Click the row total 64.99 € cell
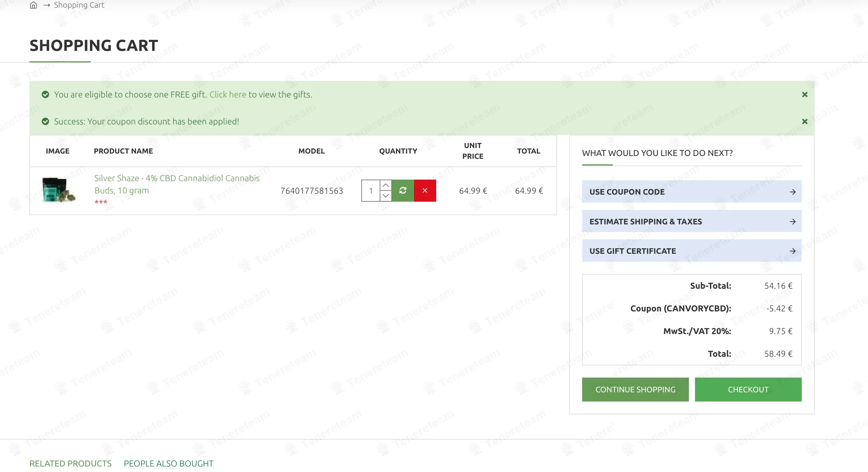The image size is (868, 472). pos(529,191)
